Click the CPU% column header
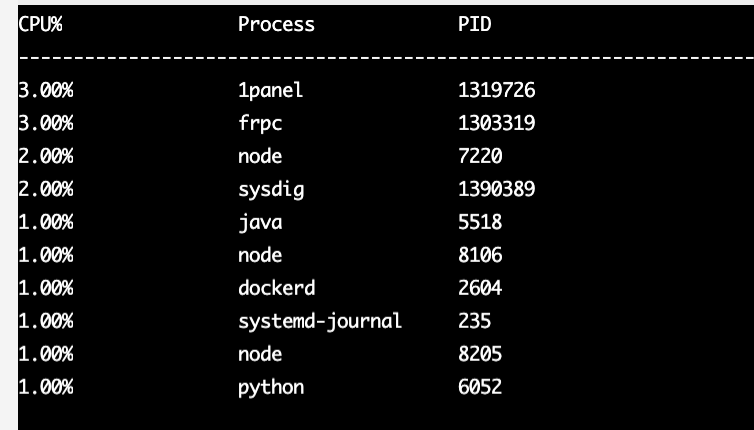The image size is (754, 430). [40, 24]
